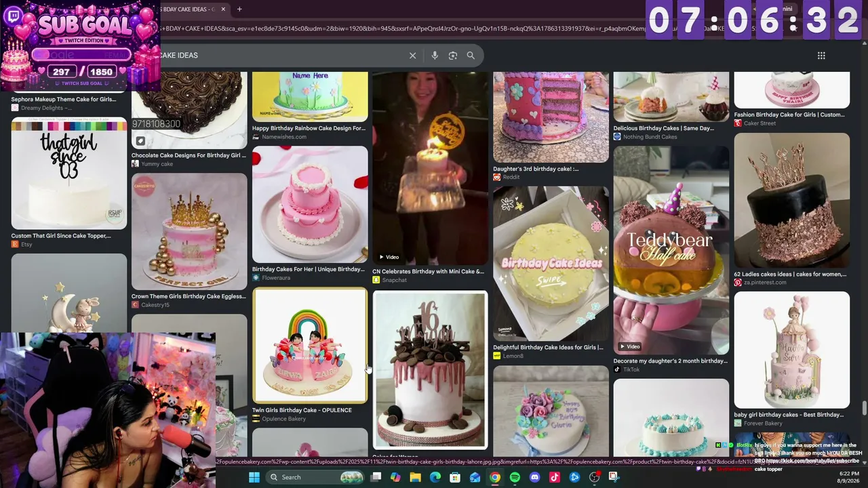868x488 pixels.
Task: Visit the TikTok source link under Teddybear cake
Action: point(627,369)
